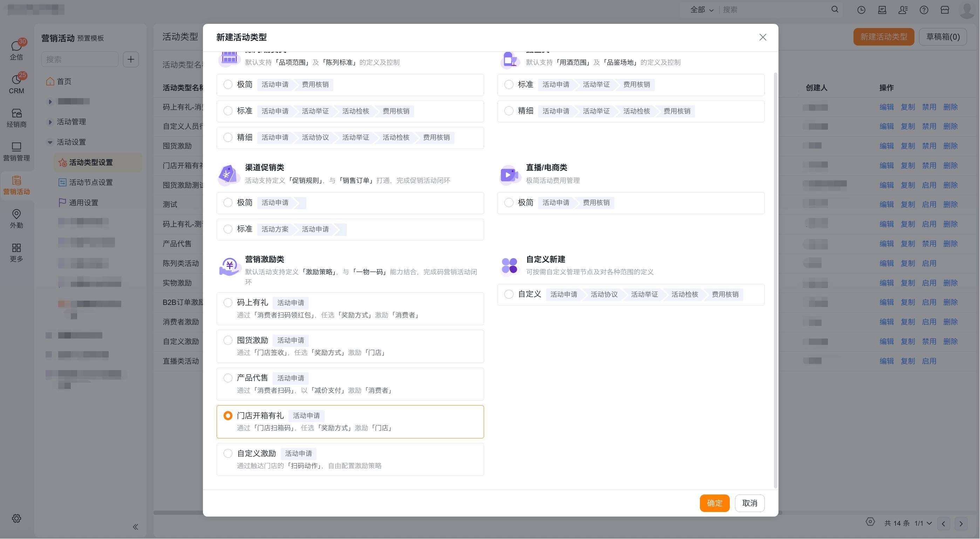The image size is (980, 539).
Task: Expand the 活动管理 tree node
Action: tap(50, 122)
